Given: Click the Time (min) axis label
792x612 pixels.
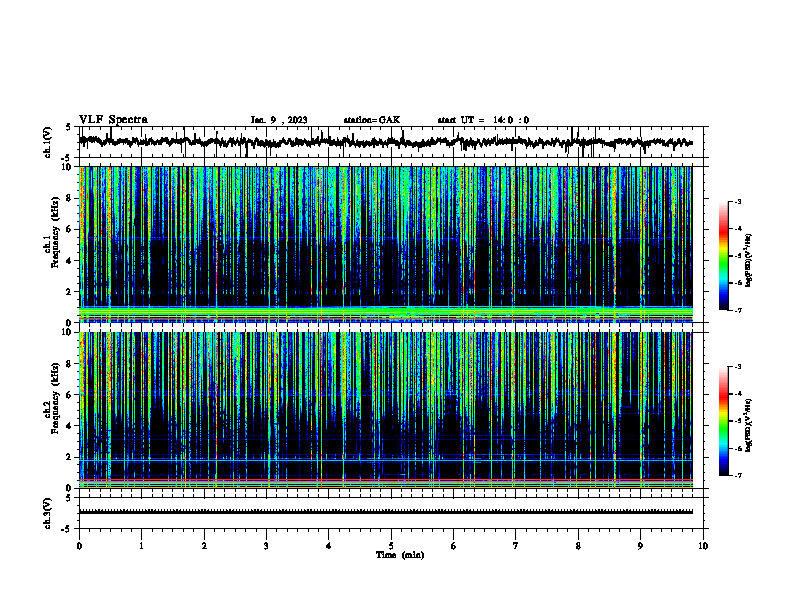Looking at the screenshot, I should pos(400,555).
